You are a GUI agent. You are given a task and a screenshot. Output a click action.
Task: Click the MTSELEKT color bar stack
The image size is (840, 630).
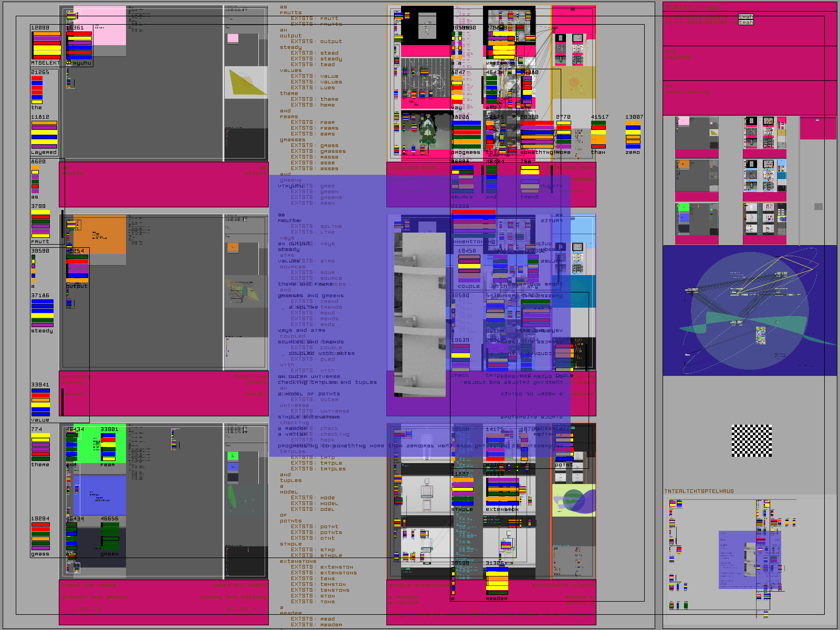pyautogui.click(x=47, y=46)
